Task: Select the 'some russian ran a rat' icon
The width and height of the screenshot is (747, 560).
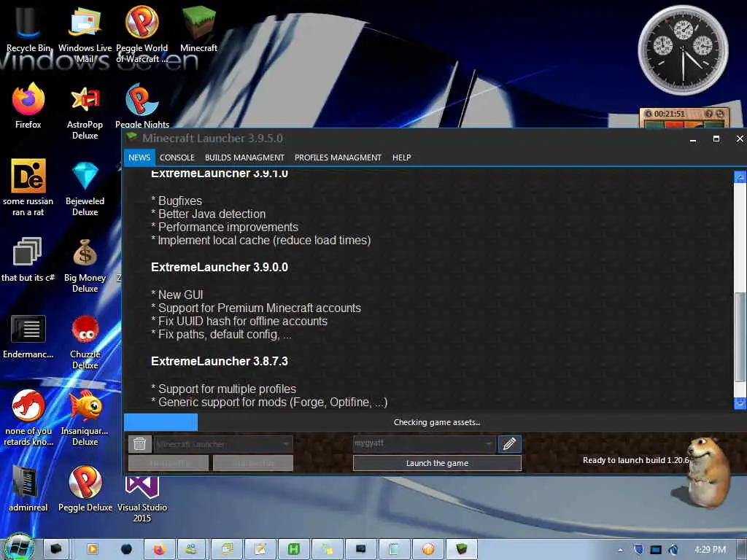Action: 28,187
